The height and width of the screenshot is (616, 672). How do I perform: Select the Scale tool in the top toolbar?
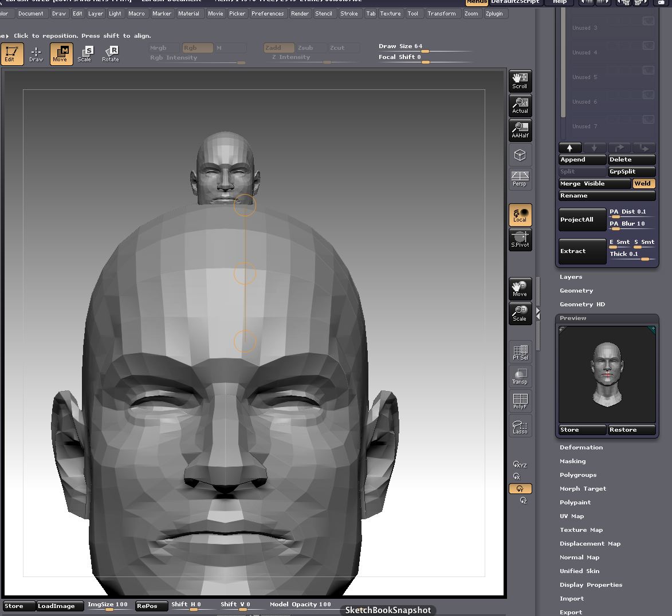point(85,54)
